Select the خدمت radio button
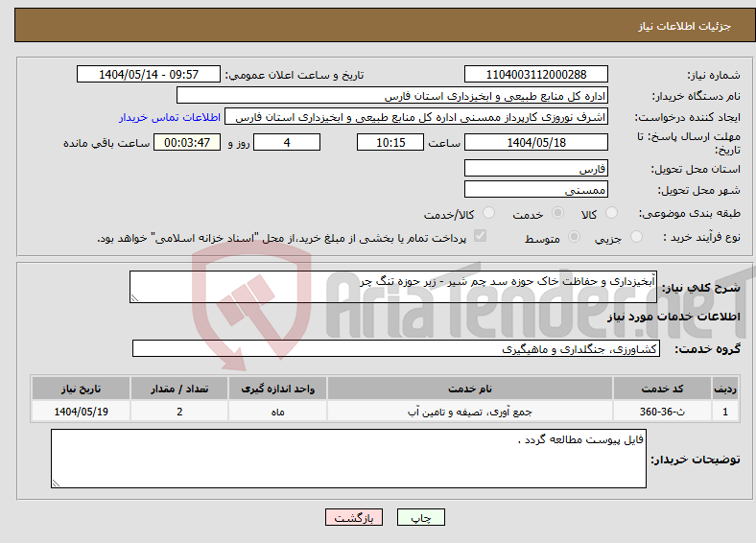 [x=557, y=213]
